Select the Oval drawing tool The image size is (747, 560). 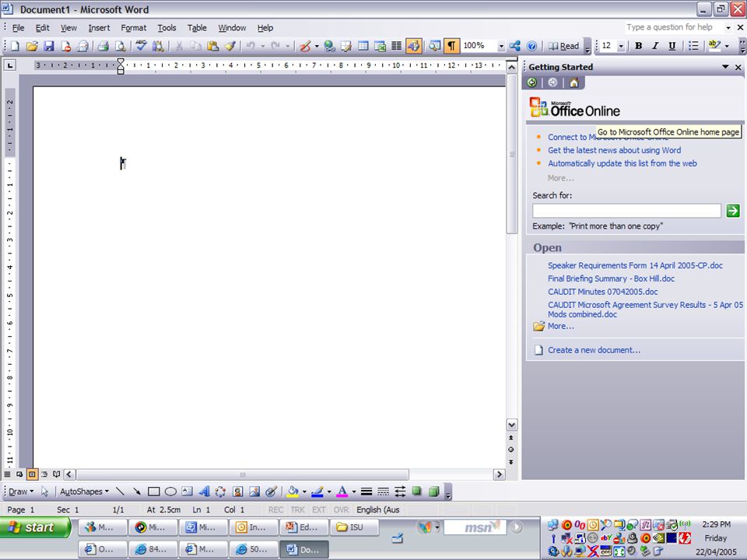(x=170, y=492)
